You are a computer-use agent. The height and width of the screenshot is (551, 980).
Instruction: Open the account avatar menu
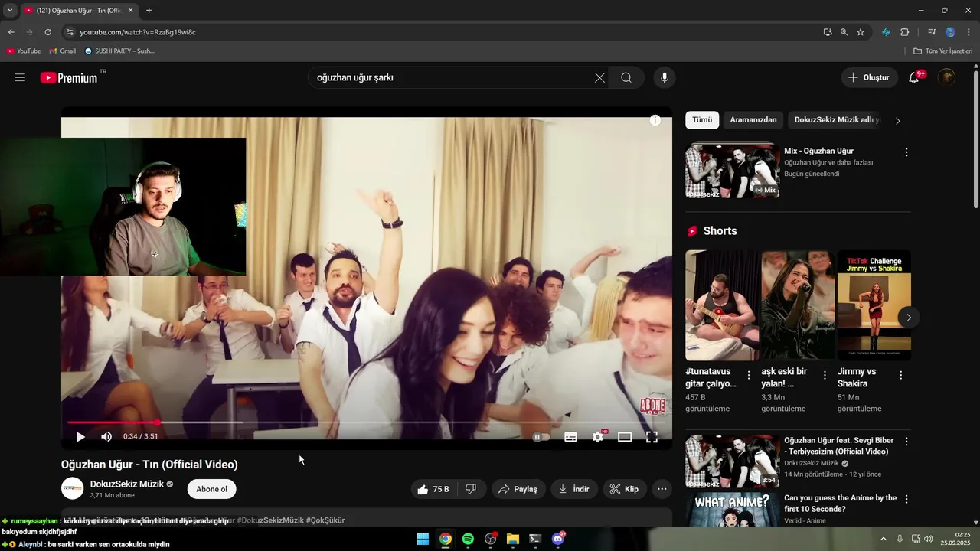tap(947, 77)
